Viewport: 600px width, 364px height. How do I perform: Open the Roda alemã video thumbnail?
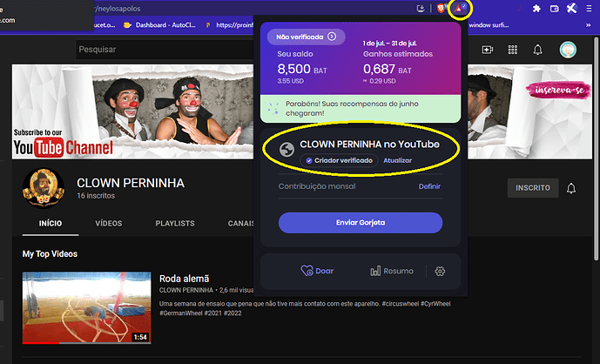point(87,307)
